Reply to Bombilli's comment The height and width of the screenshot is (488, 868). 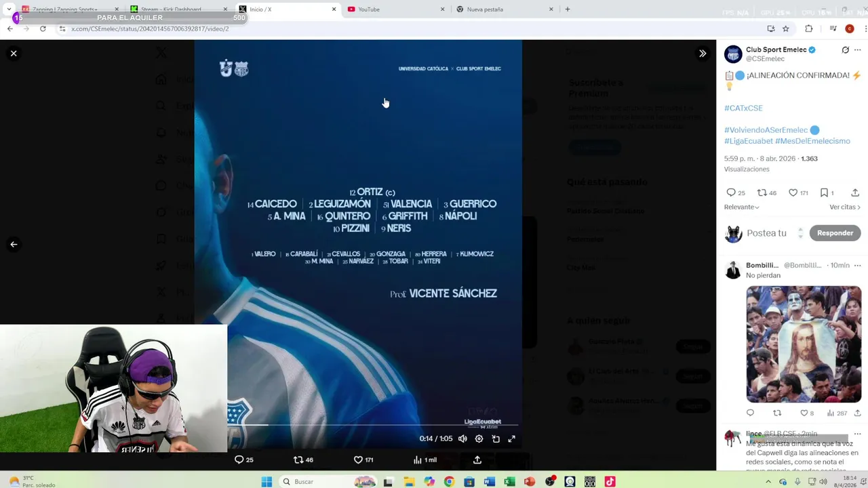click(750, 413)
